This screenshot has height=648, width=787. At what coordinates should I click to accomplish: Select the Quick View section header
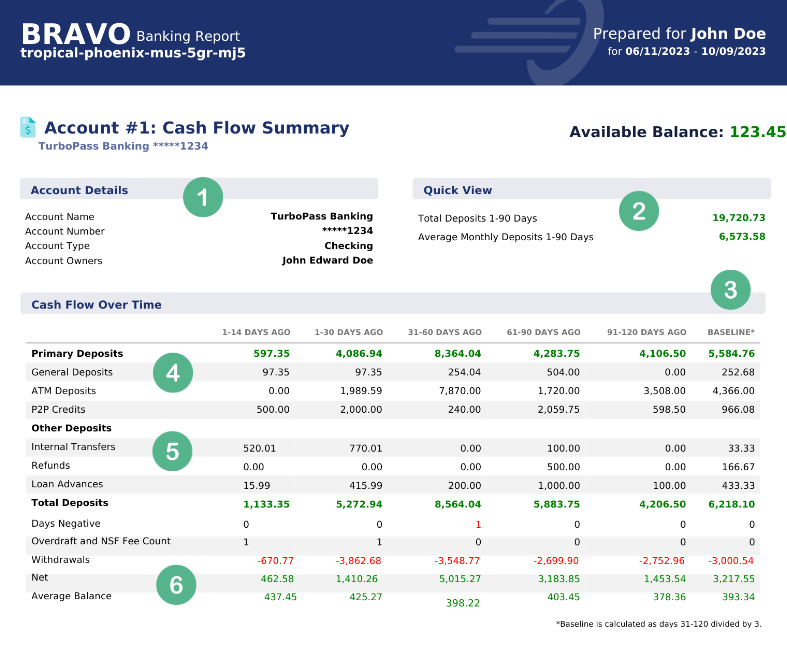point(458,190)
